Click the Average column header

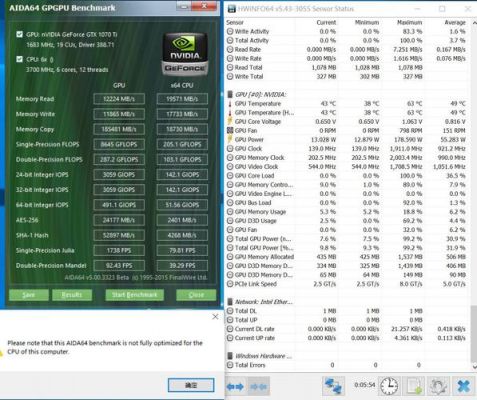tap(455, 22)
